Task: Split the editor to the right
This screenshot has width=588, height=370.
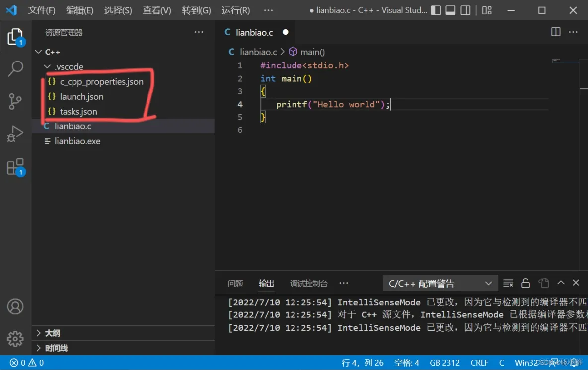Action: 556,32
